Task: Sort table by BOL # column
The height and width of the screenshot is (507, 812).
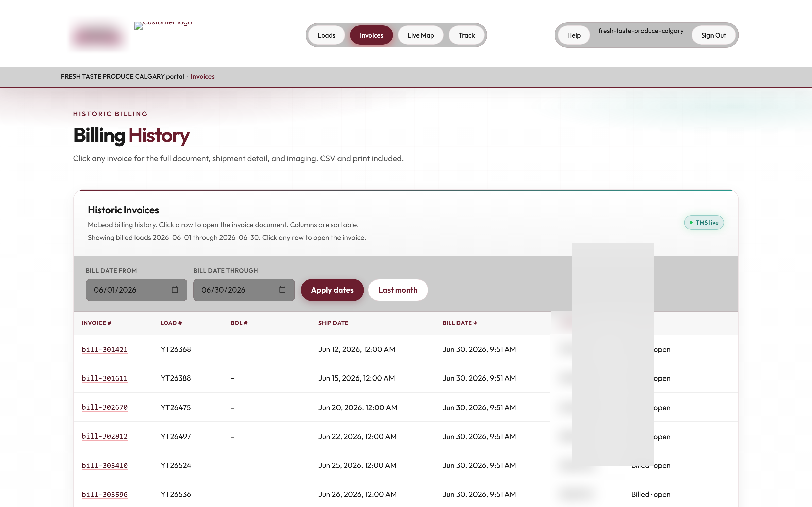Action: 239,323
